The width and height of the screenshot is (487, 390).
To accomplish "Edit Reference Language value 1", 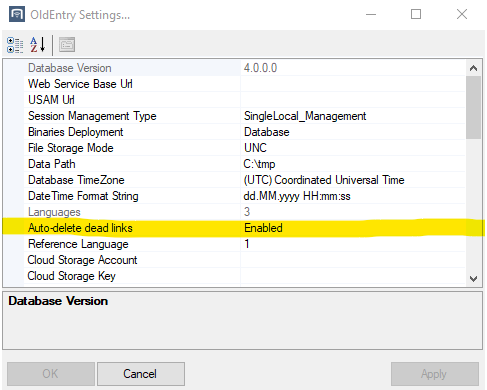I will tap(353, 244).
